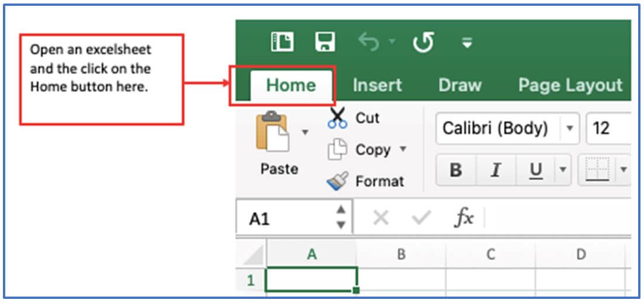
Task: Open Customize Quick Access Toolbar dropdown
Action: point(466,42)
